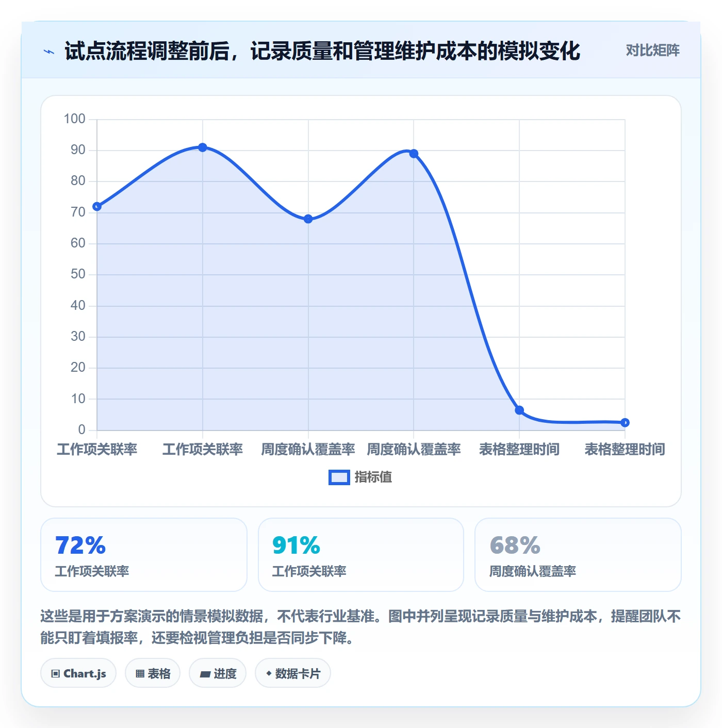Click the bar icon in 进度 tag
This screenshot has width=722, height=728.
205,674
